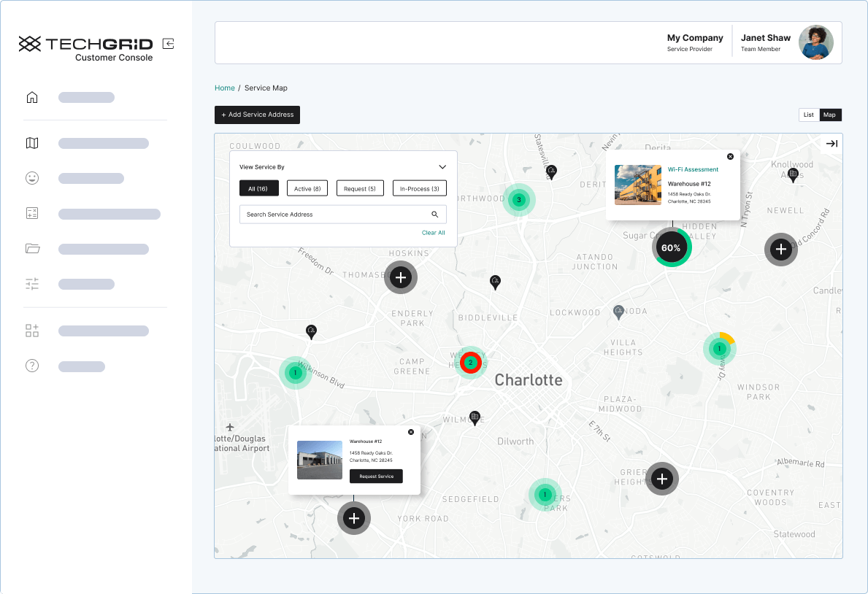Select the All (16) filter option
Image resolution: width=868 pixels, height=594 pixels.
(258, 188)
